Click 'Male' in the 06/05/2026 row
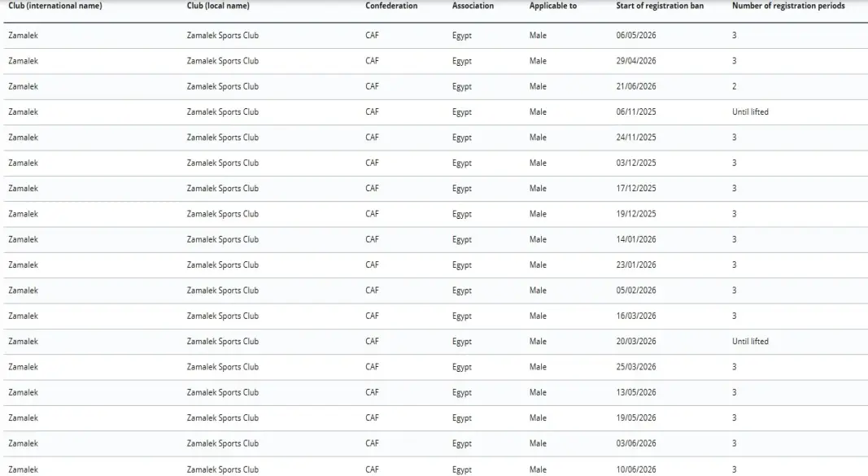The height and width of the screenshot is (476, 868). click(x=538, y=36)
